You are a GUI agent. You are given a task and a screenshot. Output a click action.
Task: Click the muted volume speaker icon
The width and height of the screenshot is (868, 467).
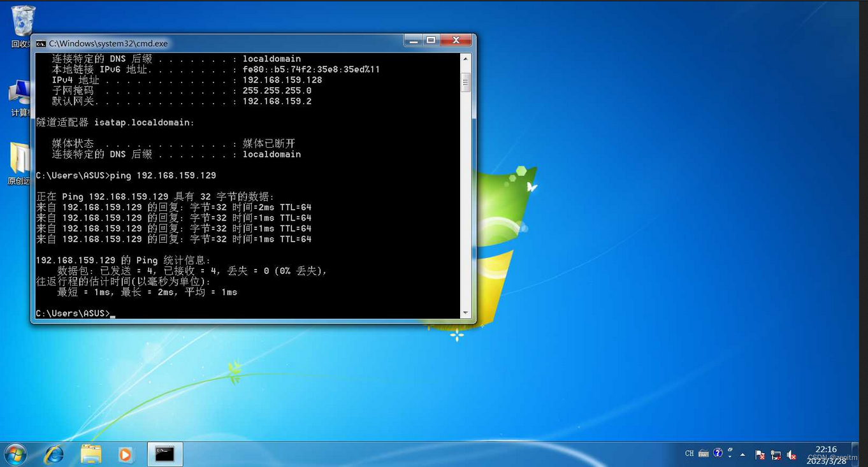click(x=792, y=454)
